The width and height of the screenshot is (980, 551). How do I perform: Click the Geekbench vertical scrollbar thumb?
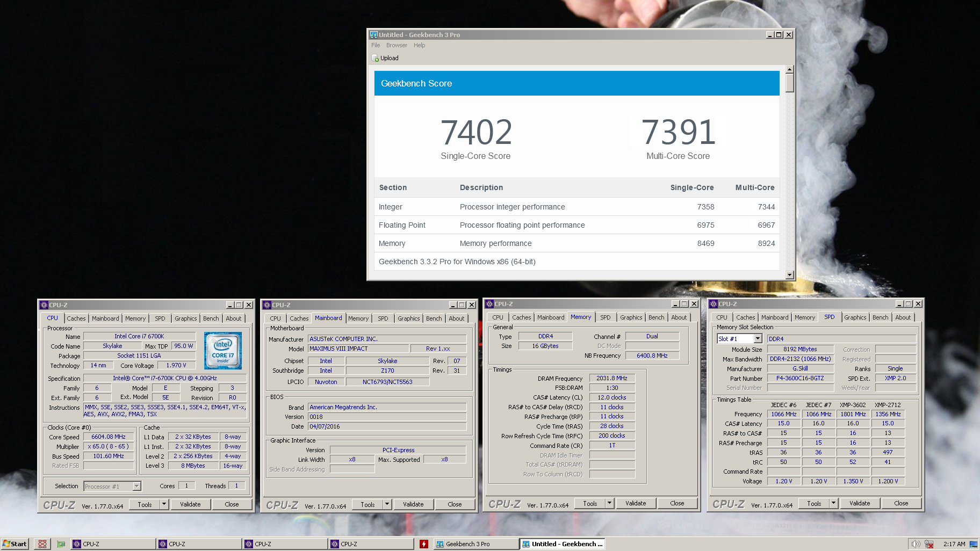coord(789,83)
